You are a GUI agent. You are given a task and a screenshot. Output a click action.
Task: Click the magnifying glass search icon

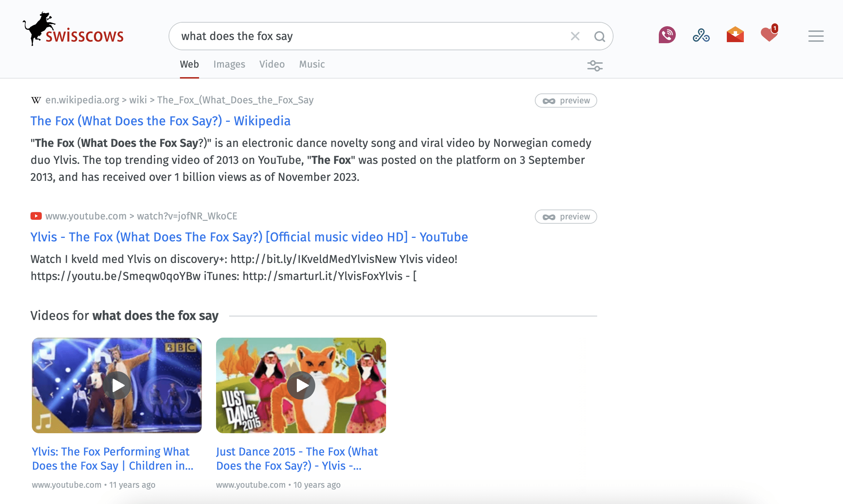click(x=599, y=36)
